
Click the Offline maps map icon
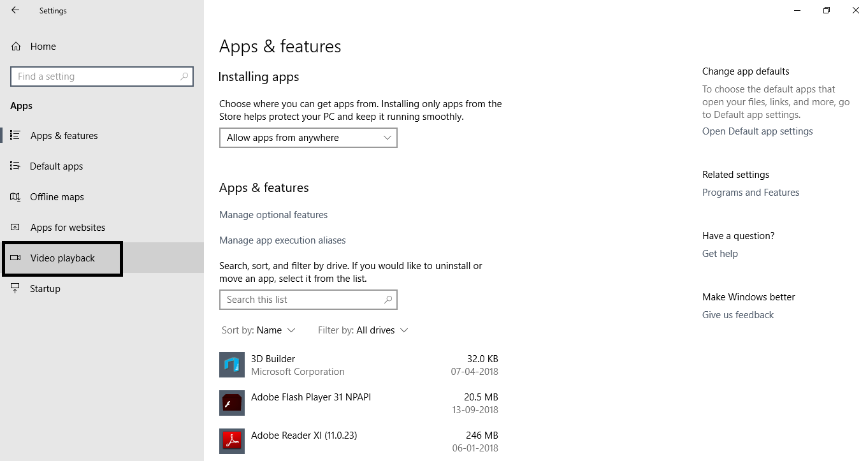click(15, 196)
